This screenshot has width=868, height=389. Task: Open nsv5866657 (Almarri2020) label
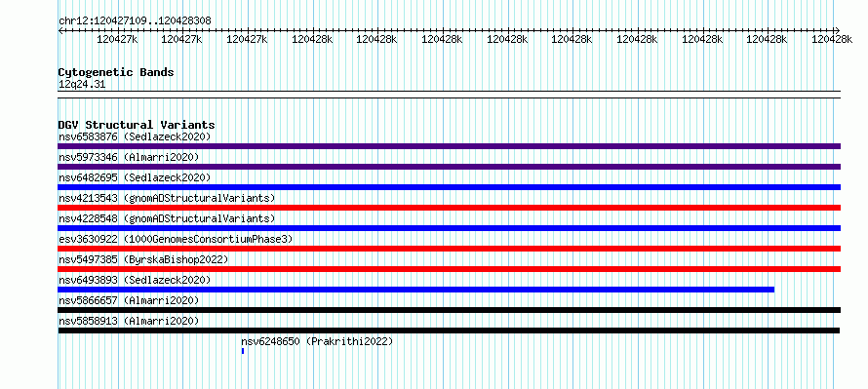coord(129,300)
